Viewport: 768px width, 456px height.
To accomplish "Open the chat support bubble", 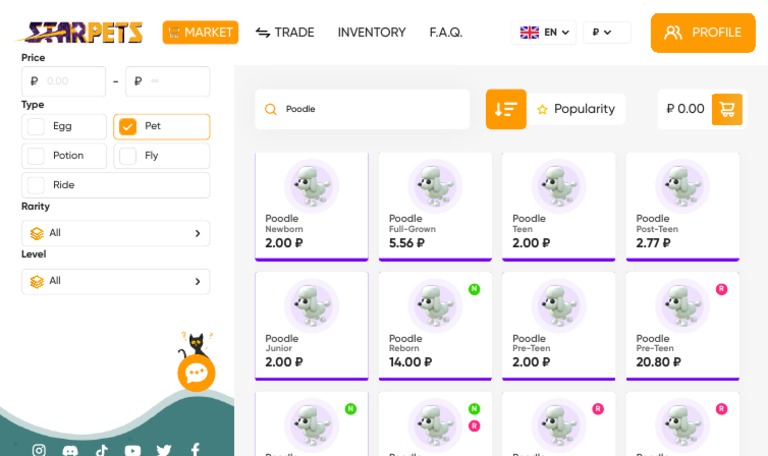I will coord(196,373).
